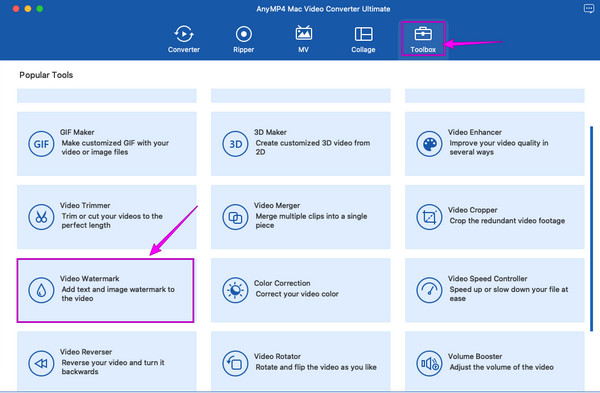600x393 pixels.
Task: Click the 3D Maker icon
Action: [x=235, y=144]
